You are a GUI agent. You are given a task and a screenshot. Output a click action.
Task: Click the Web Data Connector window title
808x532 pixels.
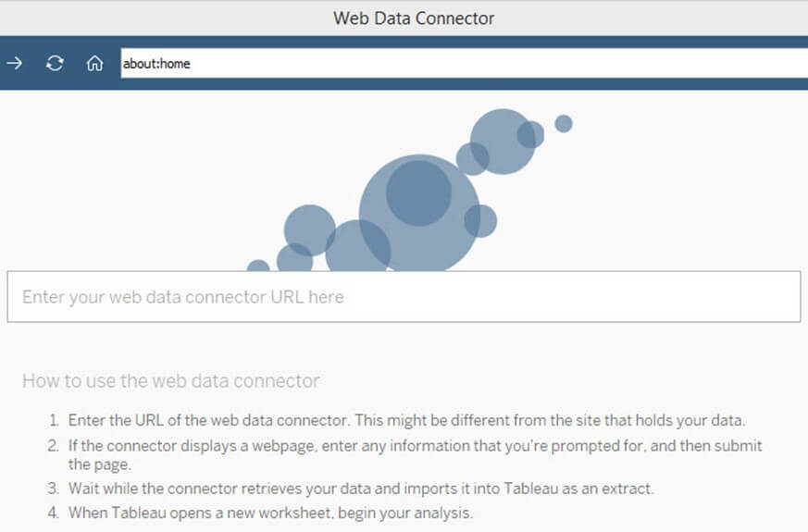(x=414, y=18)
